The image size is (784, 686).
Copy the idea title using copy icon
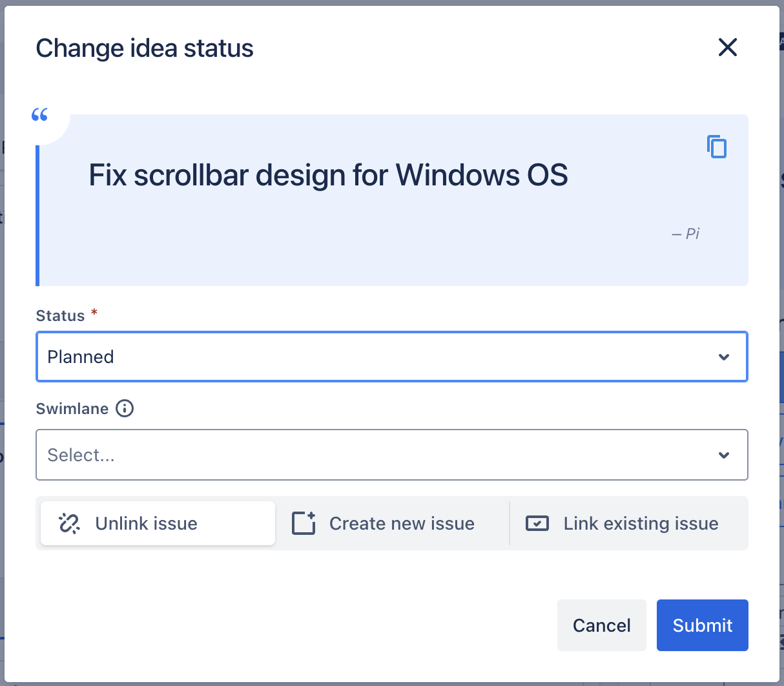(x=717, y=147)
